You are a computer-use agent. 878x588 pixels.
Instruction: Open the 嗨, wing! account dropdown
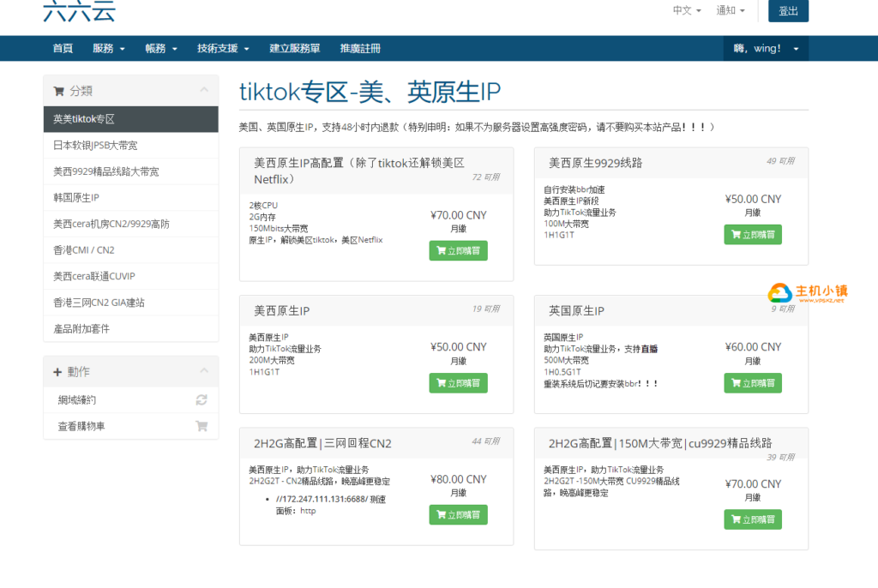point(766,49)
